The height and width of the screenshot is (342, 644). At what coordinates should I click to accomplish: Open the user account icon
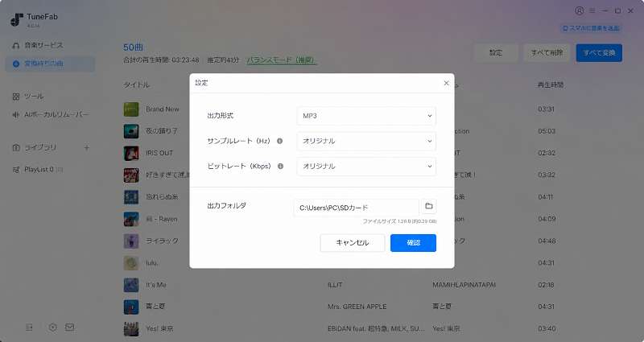[579, 10]
